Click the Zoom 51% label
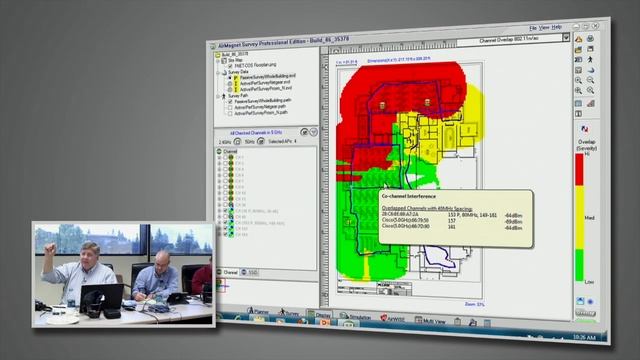This screenshot has height=360, width=640. pos(474,304)
